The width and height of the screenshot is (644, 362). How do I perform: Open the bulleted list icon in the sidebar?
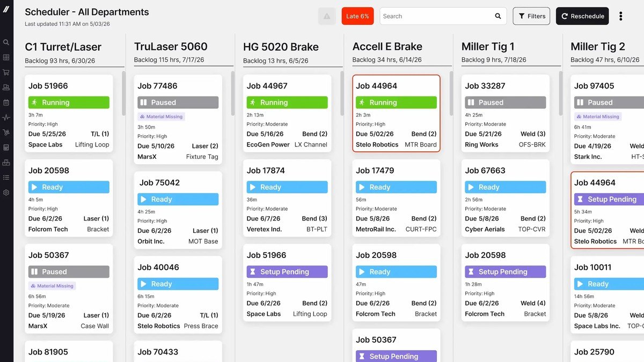point(6,178)
